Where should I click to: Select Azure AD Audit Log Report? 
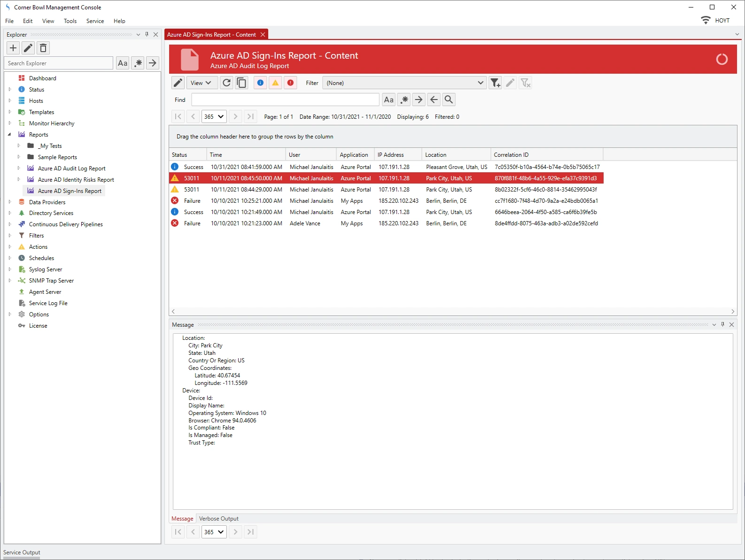pyautogui.click(x=71, y=169)
